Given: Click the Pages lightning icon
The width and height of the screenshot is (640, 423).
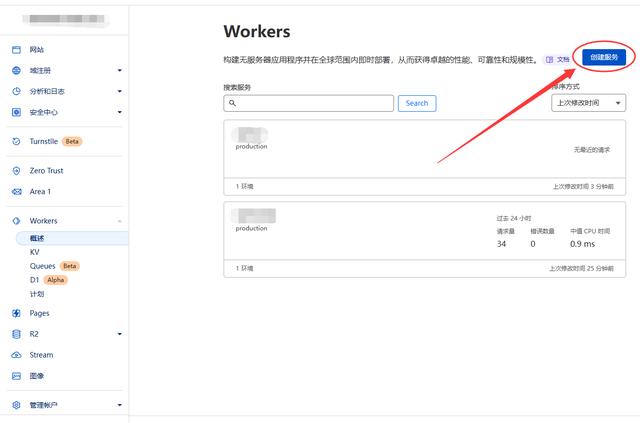Looking at the screenshot, I should coord(16,313).
